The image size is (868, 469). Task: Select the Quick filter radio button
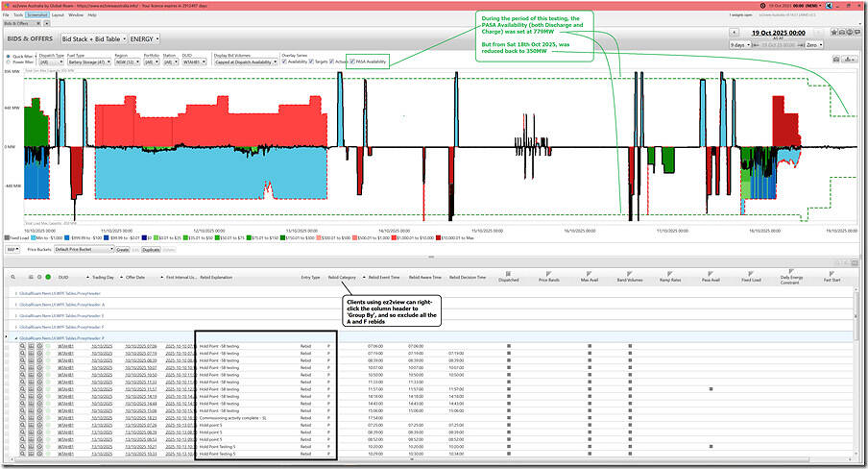(8, 57)
